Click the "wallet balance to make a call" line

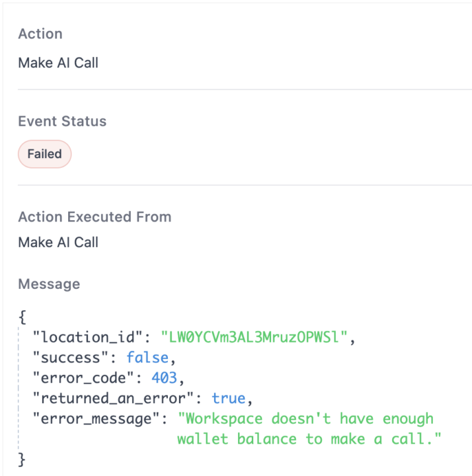pos(309,439)
